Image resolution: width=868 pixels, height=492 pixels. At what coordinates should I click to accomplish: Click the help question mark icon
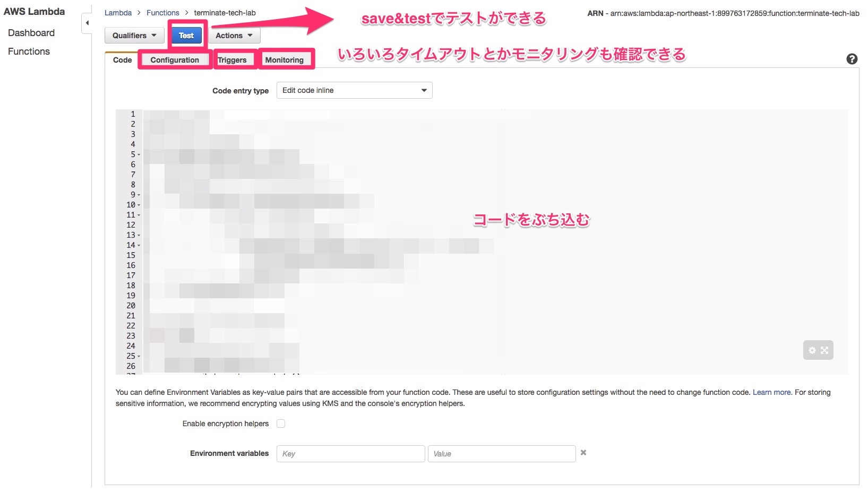click(852, 59)
